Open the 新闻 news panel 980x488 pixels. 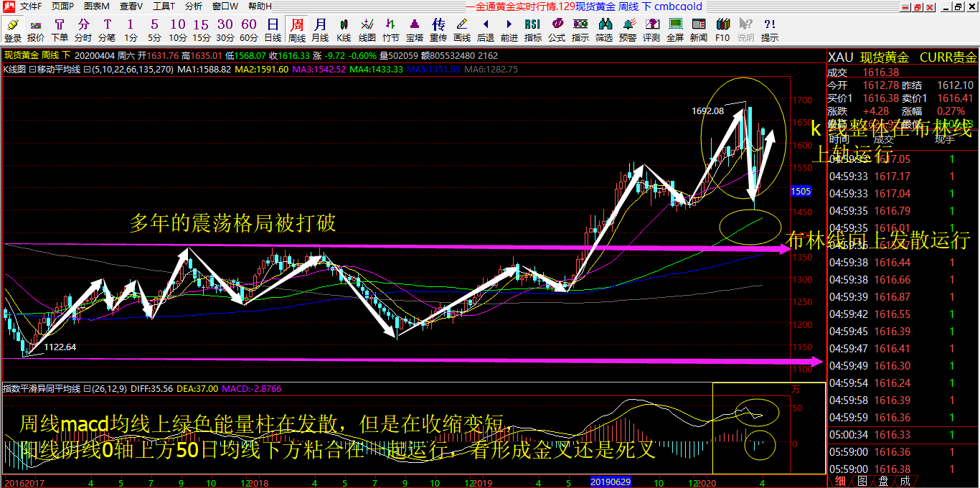click(699, 30)
